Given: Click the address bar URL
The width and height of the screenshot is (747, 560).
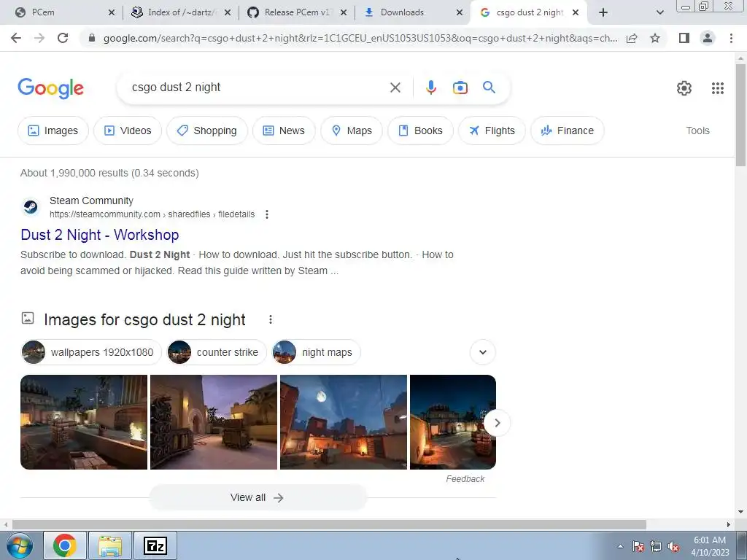Looking at the screenshot, I should [x=360, y=38].
